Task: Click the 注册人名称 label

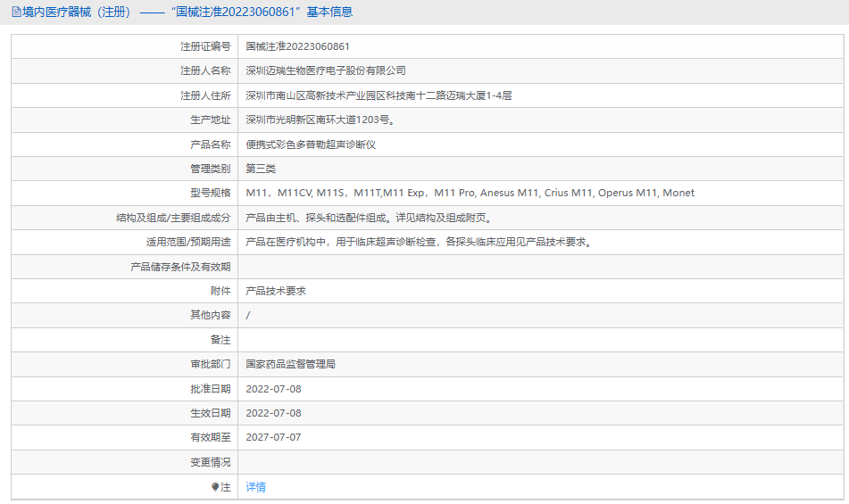Action: [x=205, y=70]
